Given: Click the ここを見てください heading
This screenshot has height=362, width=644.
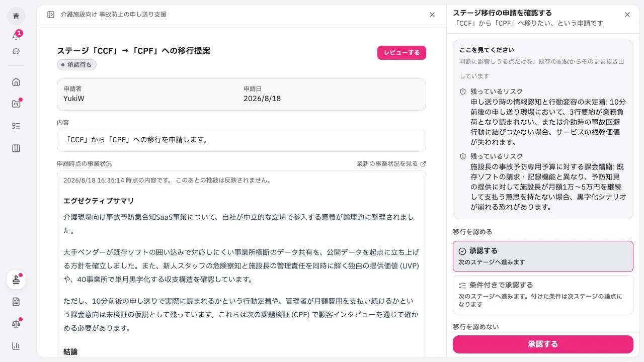Looking at the screenshot, I should pyautogui.click(x=487, y=50).
